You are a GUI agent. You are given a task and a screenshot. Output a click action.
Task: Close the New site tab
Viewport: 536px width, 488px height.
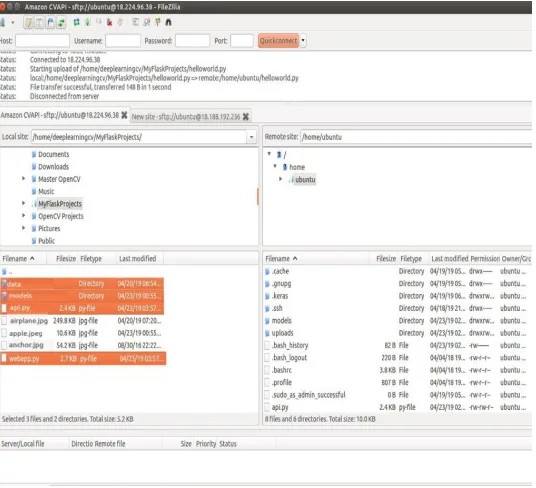click(x=246, y=117)
